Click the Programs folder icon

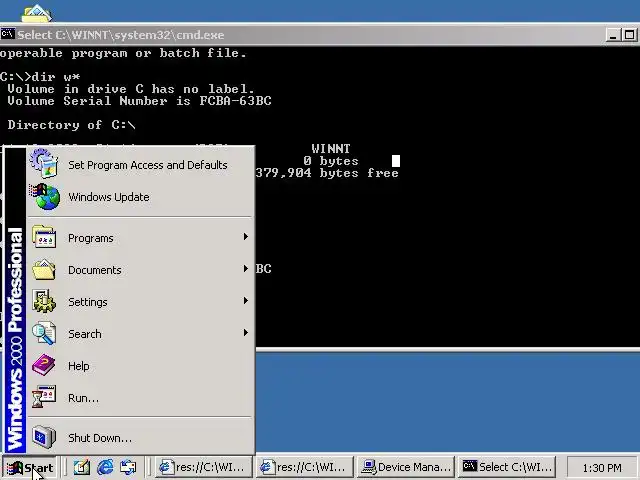[x=44, y=237]
